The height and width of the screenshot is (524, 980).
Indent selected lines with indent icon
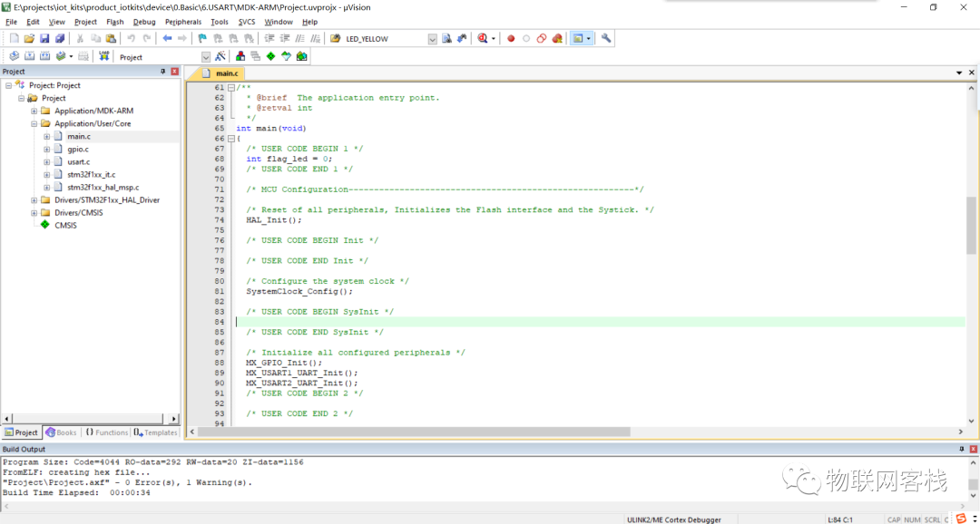pyautogui.click(x=269, y=38)
